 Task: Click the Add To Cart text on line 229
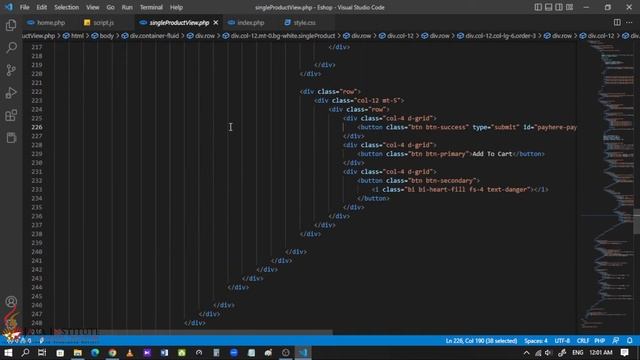tap(492, 154)
